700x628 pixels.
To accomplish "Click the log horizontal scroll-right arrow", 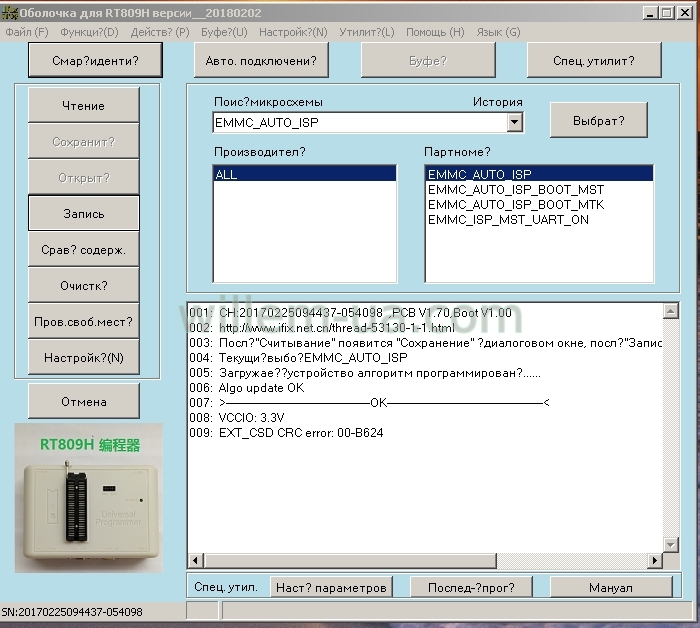I will [x=654, y=560].
